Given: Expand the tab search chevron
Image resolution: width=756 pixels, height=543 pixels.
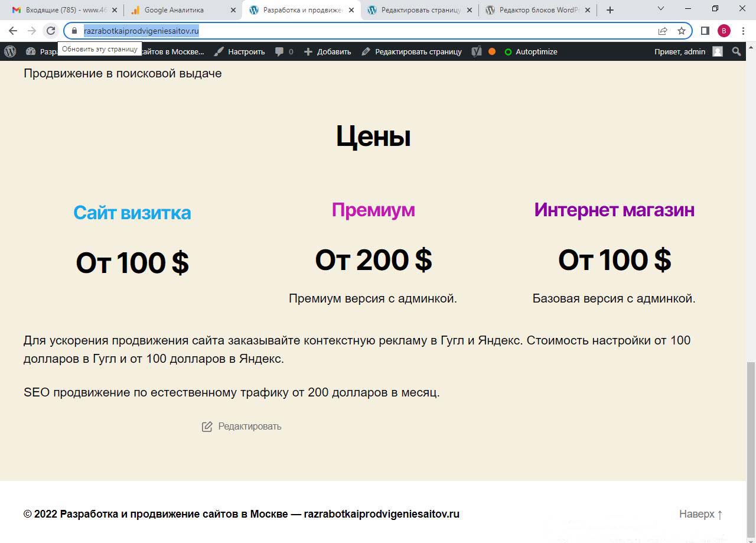Looking at the screenshot, I should (x=661, y=9).
